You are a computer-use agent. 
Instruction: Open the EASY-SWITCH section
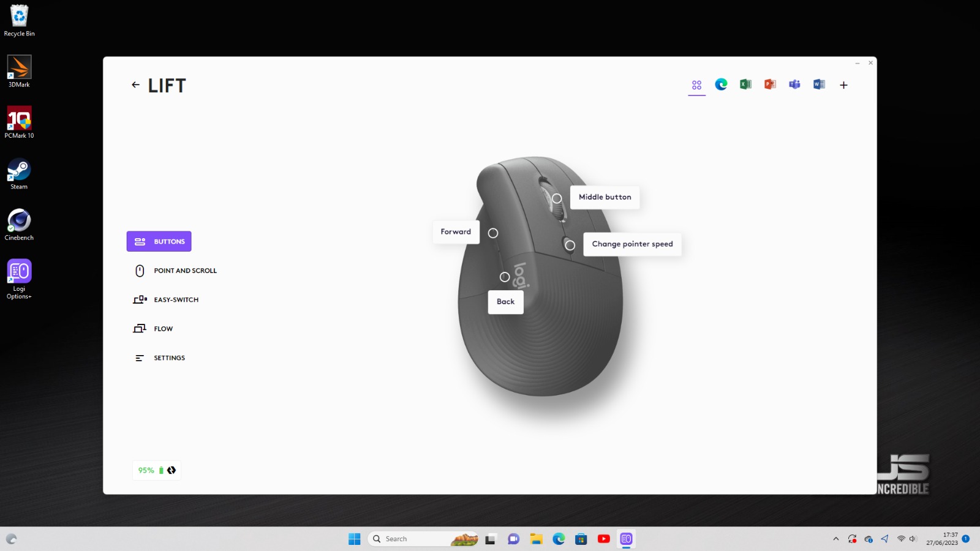(166, 299)
